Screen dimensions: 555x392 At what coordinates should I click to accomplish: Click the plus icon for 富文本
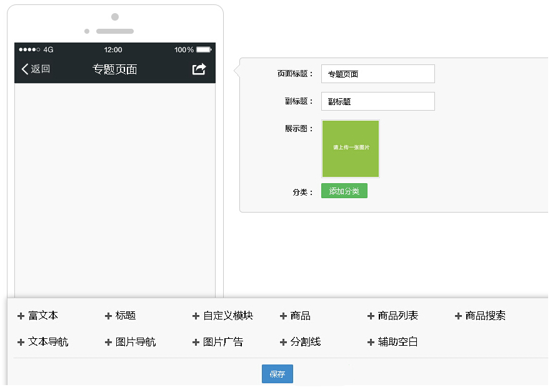pyautogui.click(x=21, y=316)
